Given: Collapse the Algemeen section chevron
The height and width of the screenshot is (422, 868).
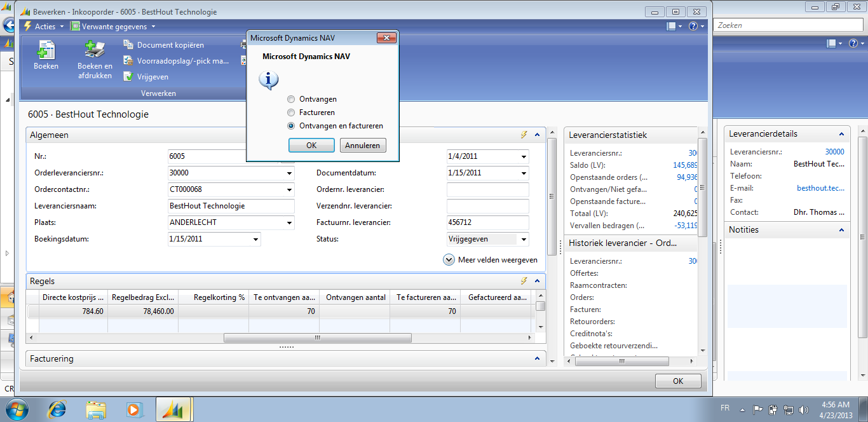Looking at the screenshot, I should 538,135.
